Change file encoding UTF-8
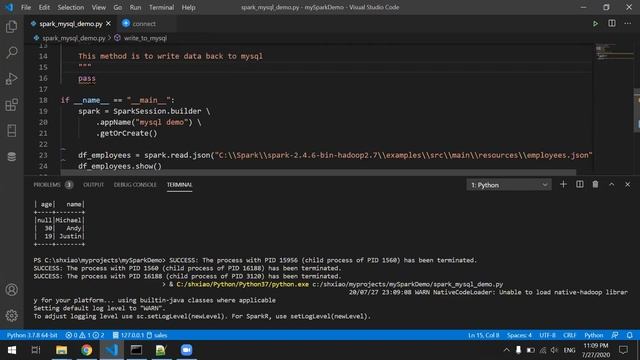 (x=547, y=335)
